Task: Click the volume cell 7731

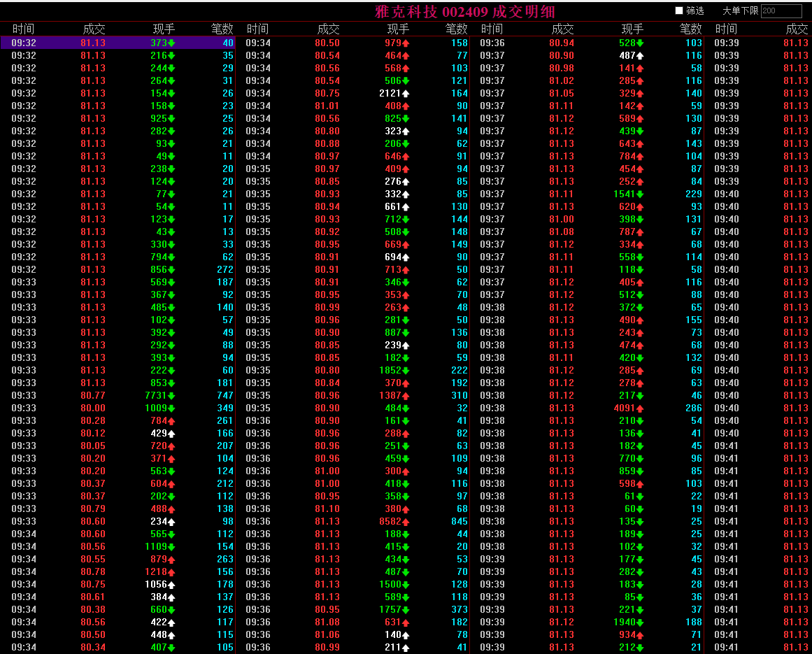Action: point(159,395)
